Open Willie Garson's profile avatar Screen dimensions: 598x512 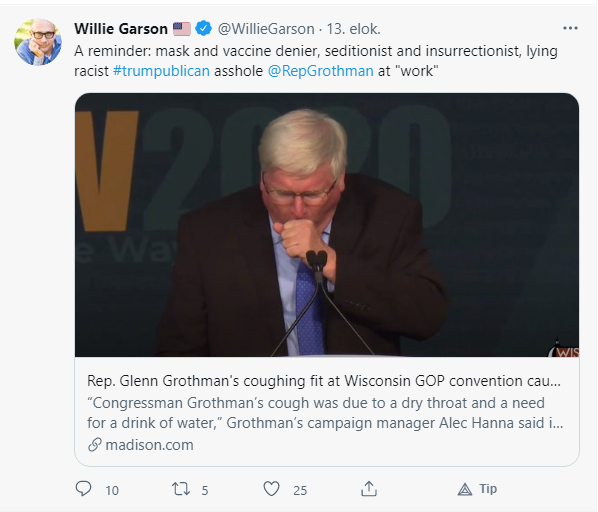[38, 42]
